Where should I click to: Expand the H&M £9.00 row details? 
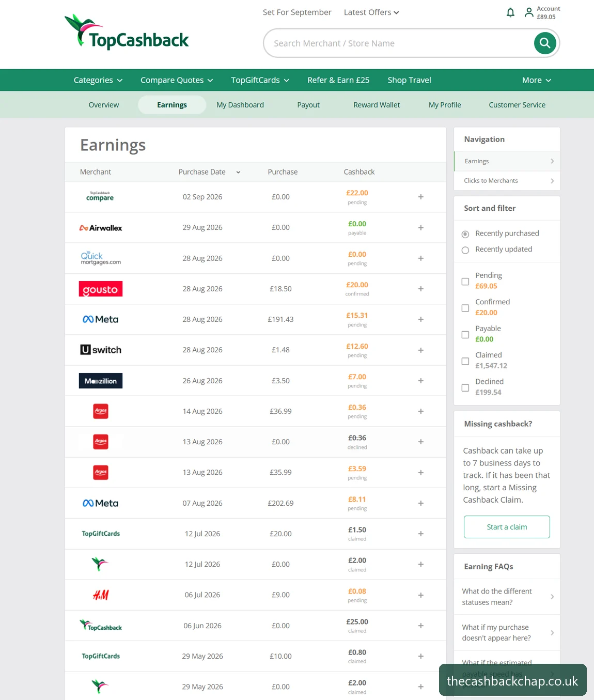[421, 595]
